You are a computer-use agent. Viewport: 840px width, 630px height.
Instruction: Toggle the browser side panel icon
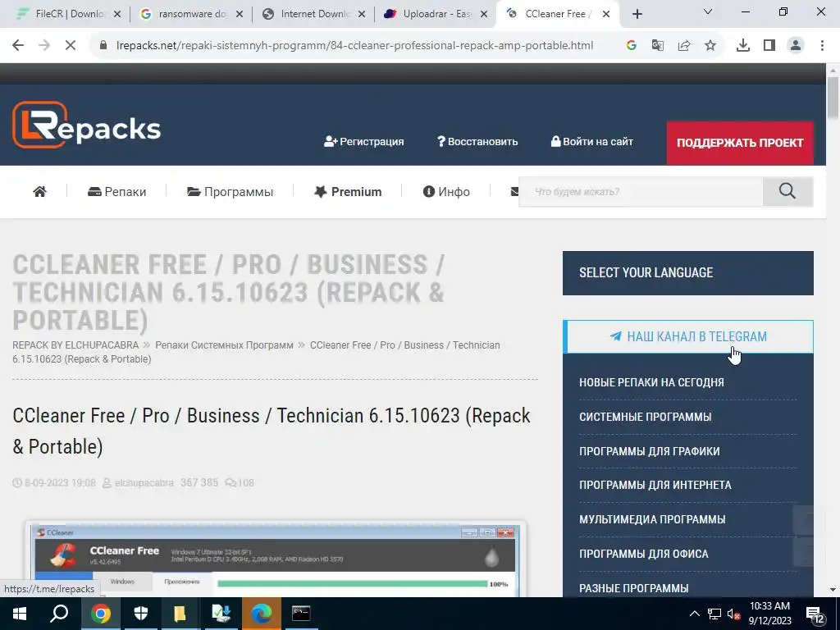(769, 46)
